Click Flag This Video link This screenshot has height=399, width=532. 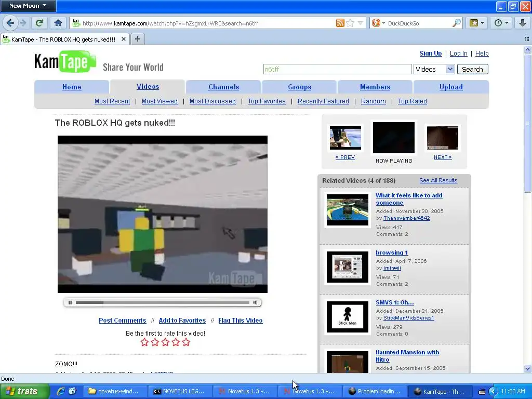click(x=240, y=320)
